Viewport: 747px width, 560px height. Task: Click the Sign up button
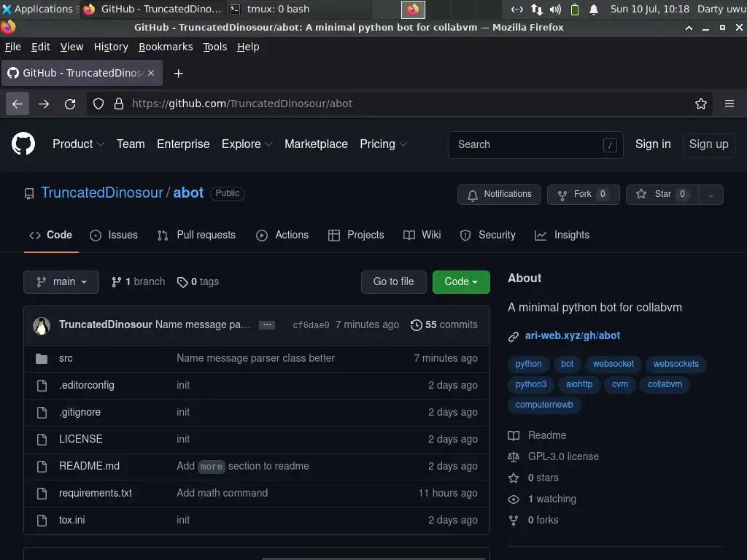(x=708, y=144)
